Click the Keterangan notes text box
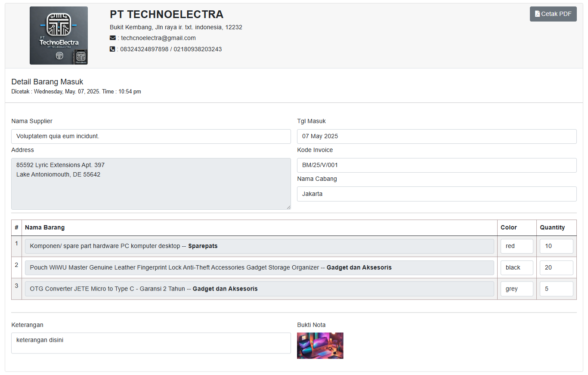The image size is (588, 375). [x=151, y=343]
